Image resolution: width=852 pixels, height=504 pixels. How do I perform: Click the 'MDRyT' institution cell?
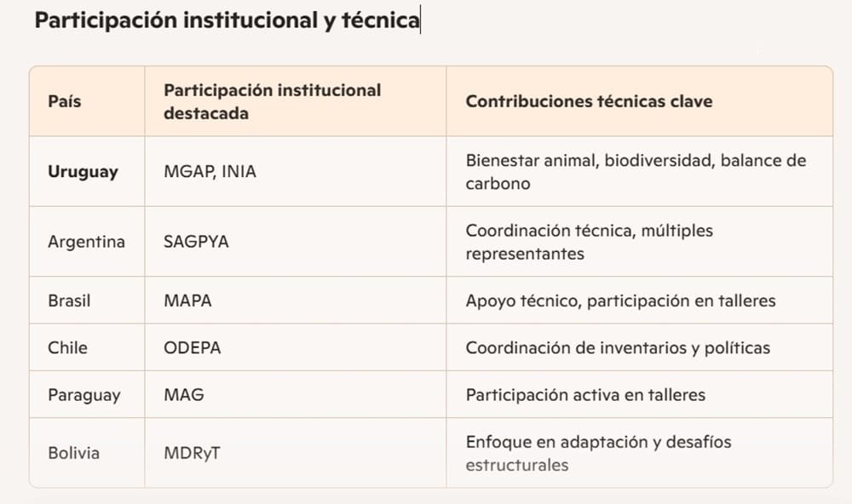pos(296,452)
